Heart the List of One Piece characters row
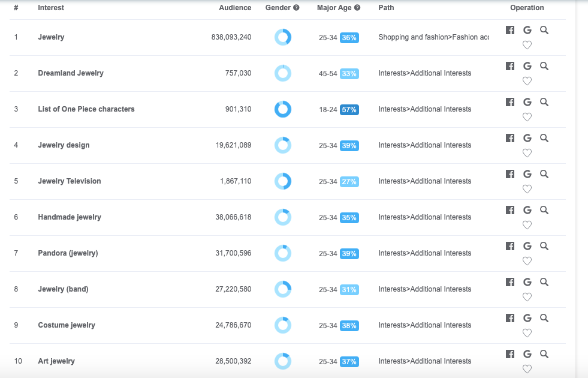This screenshot has height=378, width=588. 527,117
